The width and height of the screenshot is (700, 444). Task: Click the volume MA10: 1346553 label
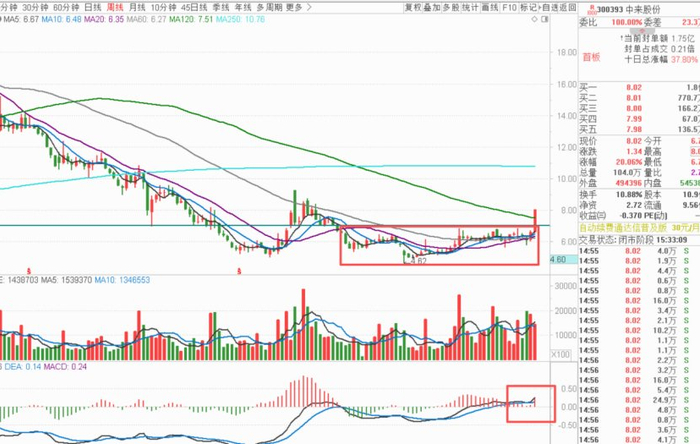click(122, 280)
